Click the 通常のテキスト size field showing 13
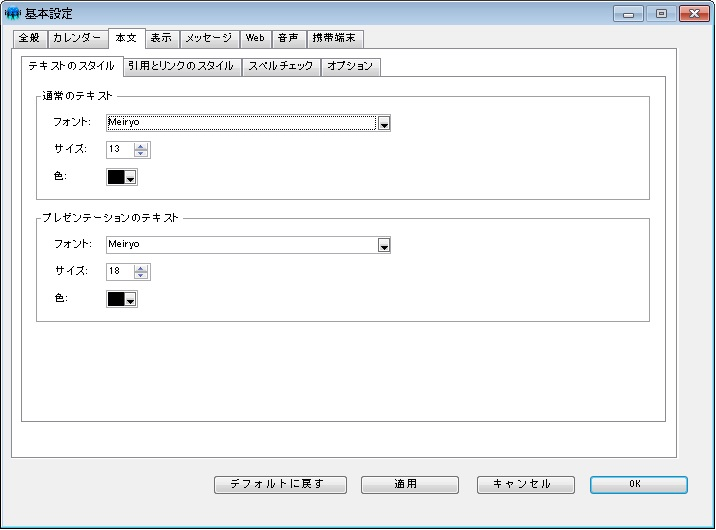The height and width of the screenshot is (530, 716). 121,149
